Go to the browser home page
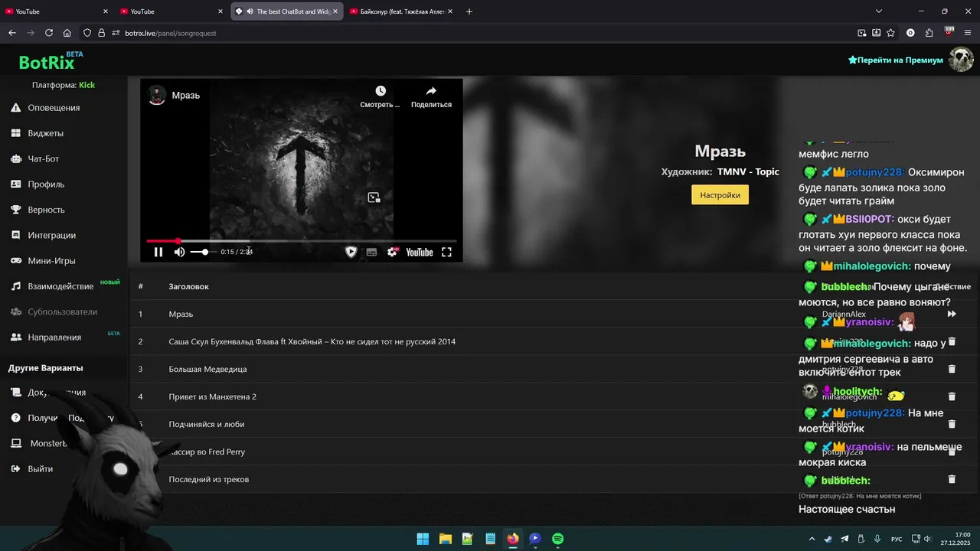This screenshot has height=551, width=980. pos(67,33)
